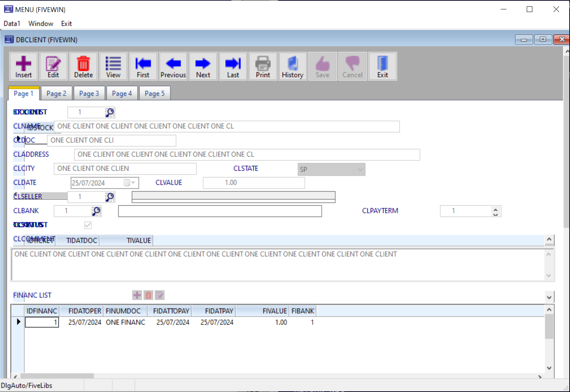Open the CLDATE date picker dropdown
The image size is (570, 392).
point(133,183)
